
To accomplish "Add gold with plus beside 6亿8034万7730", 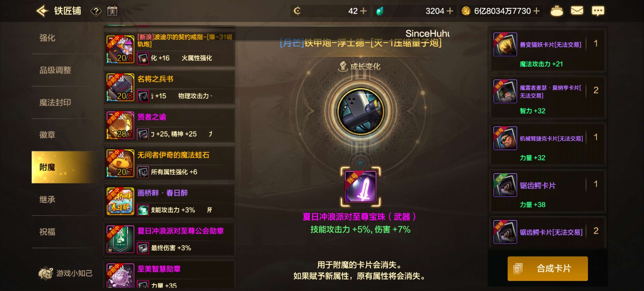I will tap(536, 11).
